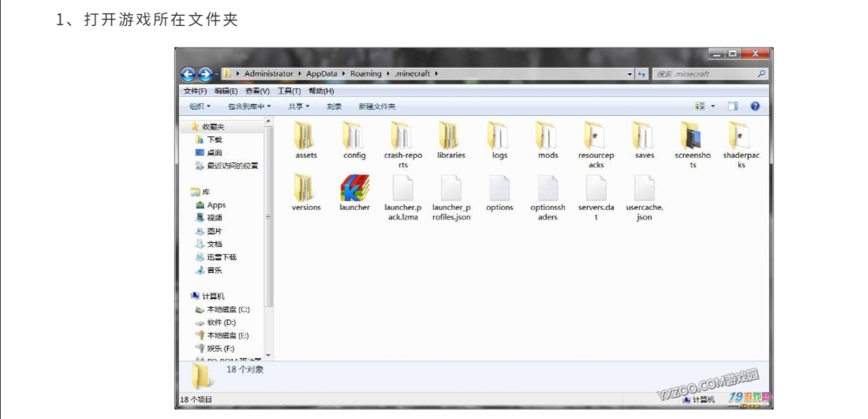Click the Back navigation arrow
Image resolution: width=868 pixels, height=419 pixels.
coord(189,73)
